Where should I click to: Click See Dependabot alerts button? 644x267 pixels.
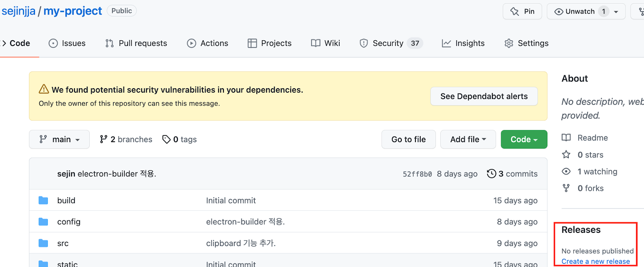click(484, 96)
